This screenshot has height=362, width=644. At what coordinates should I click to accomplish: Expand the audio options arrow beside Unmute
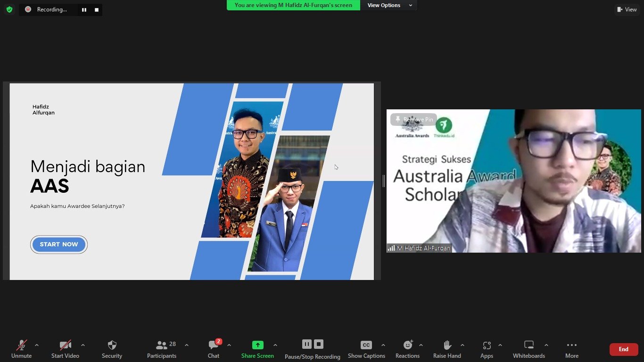[37, 345]
